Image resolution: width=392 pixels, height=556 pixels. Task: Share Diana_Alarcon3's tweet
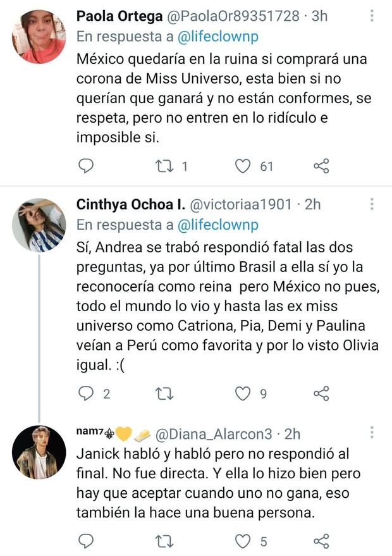tap(321, 541)
